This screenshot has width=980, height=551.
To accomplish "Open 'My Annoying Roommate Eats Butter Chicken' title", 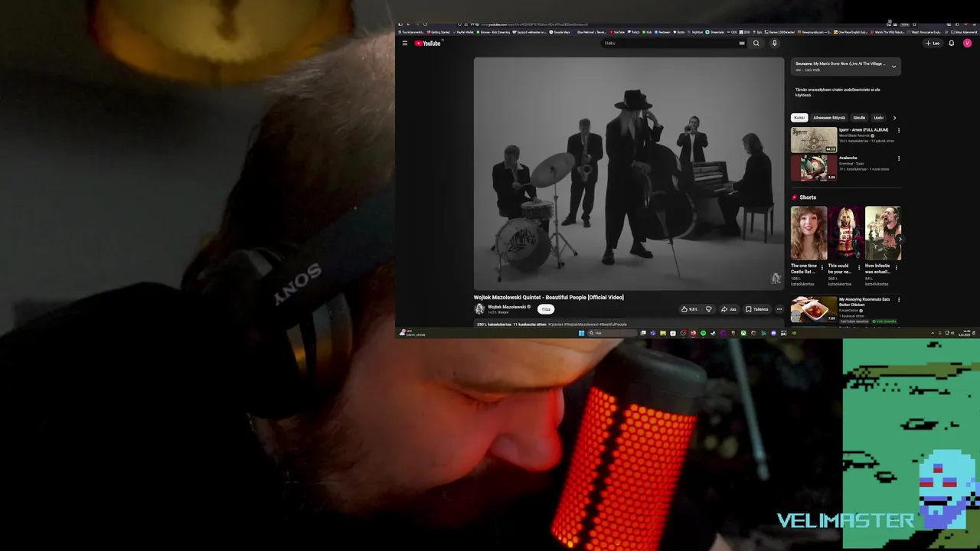I will (864, 302).
